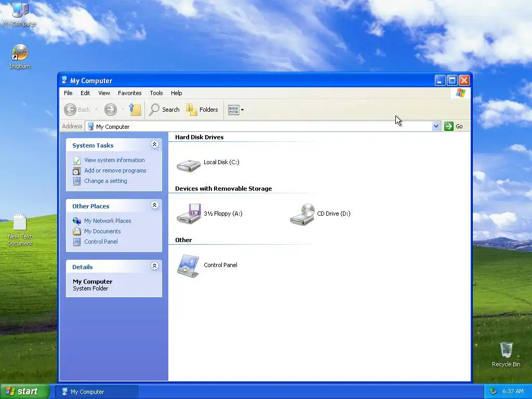
Task: Open the Forward history dropdown arrow
Action: [x=123, y=110]
